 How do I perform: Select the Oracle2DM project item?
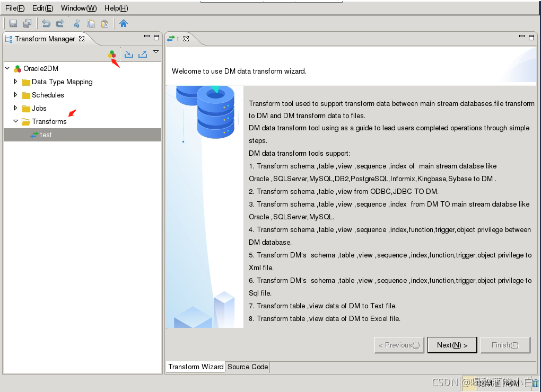[41, 68]
